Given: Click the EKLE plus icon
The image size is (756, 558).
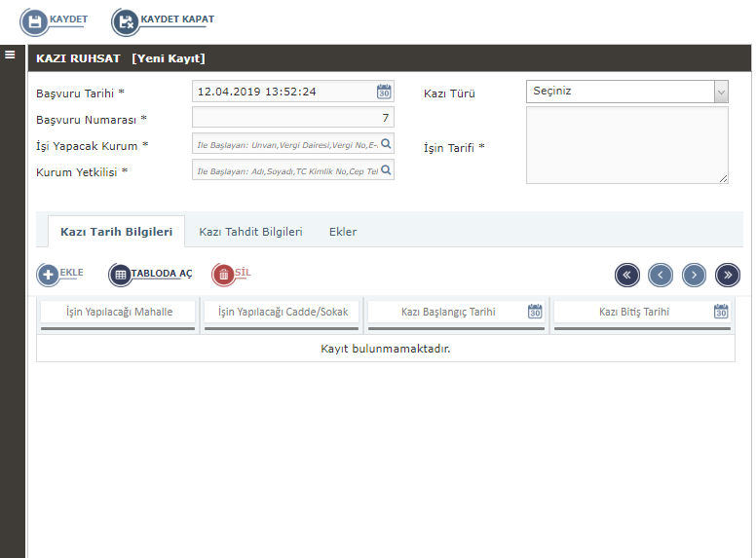Looking at the screenshot, I should (48, 275).
